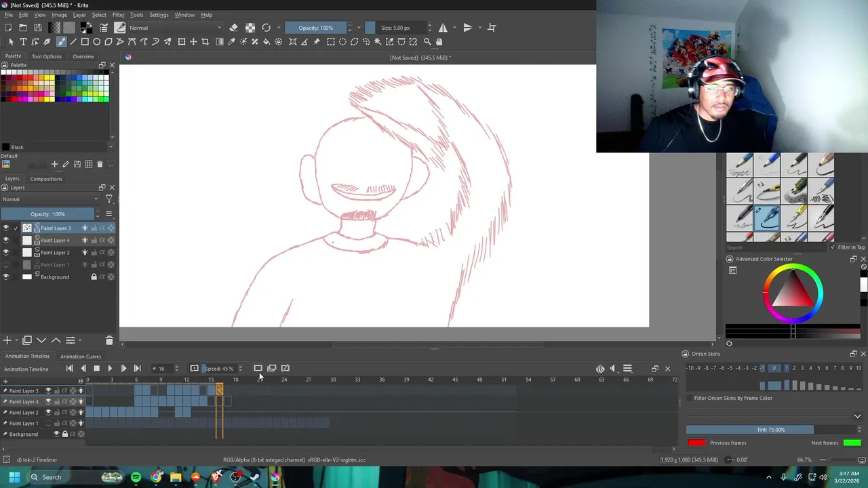Select the Fill bucket tool
The image size is (868, 488).
[267, 42]
